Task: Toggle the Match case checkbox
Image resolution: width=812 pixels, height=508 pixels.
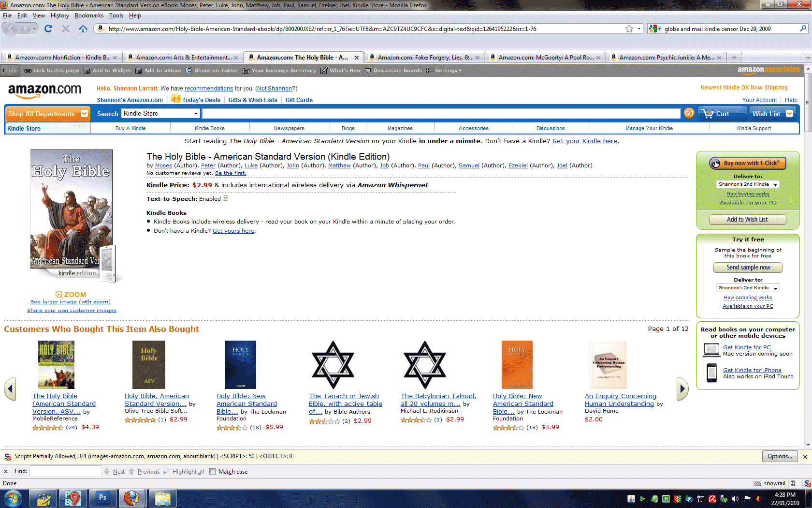Action: click(212, 472)
